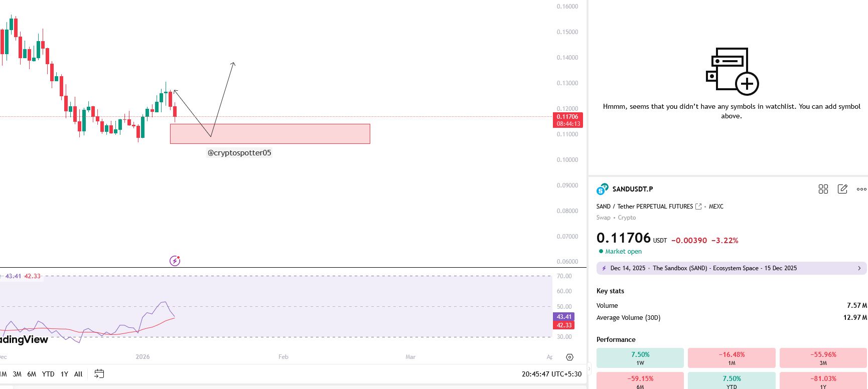Click the lightning event marker on the chart
This screenshot has height=389, width=868.
point(175,261)
